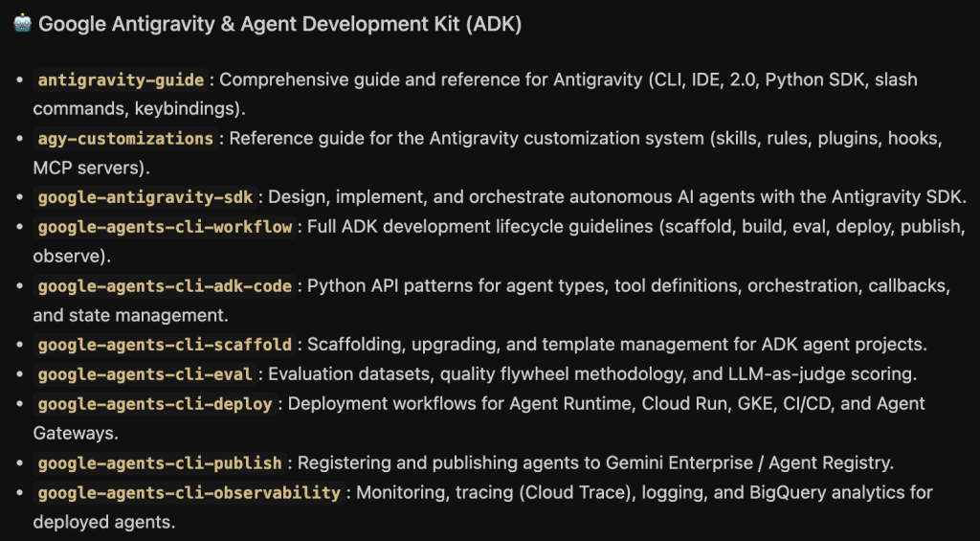Viewport: 980px width, 541px height.
Task: Click text "Evaluation datasets, quality flywheel methodology"
Action: (x=477, y=374)
